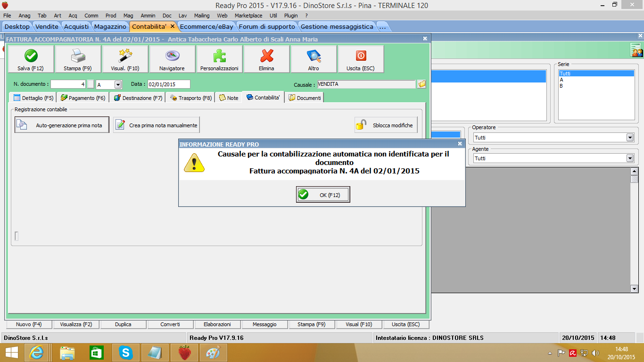Open the Agente dropdown

(x=630, y=158)
